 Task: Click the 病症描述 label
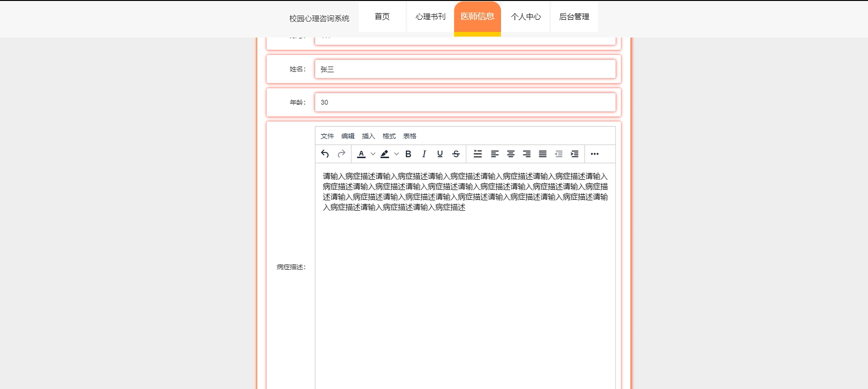(x=291, y=267)
